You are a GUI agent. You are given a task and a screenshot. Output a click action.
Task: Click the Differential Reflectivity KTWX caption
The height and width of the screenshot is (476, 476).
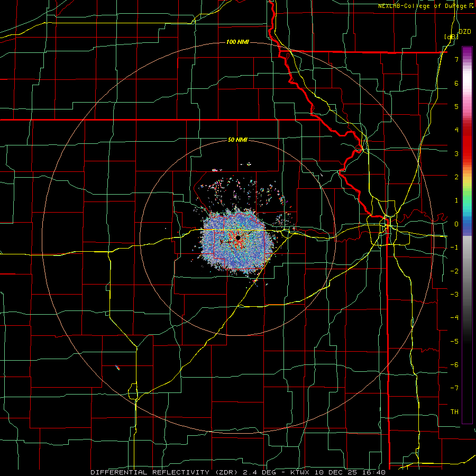point(238,472)
